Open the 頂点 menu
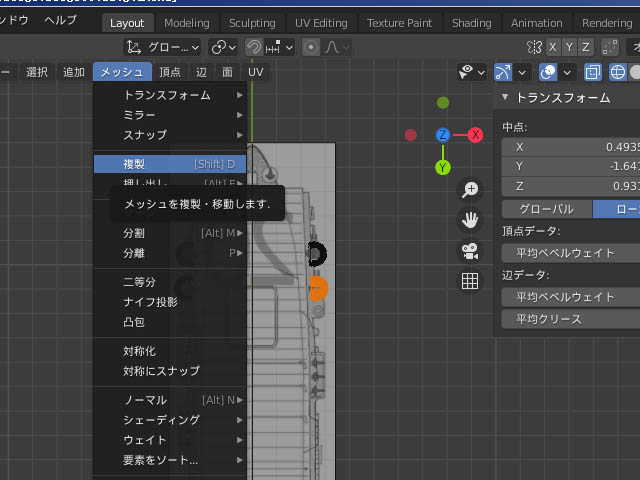The height and width of the screenshot is (480, 640). (169, 72)
